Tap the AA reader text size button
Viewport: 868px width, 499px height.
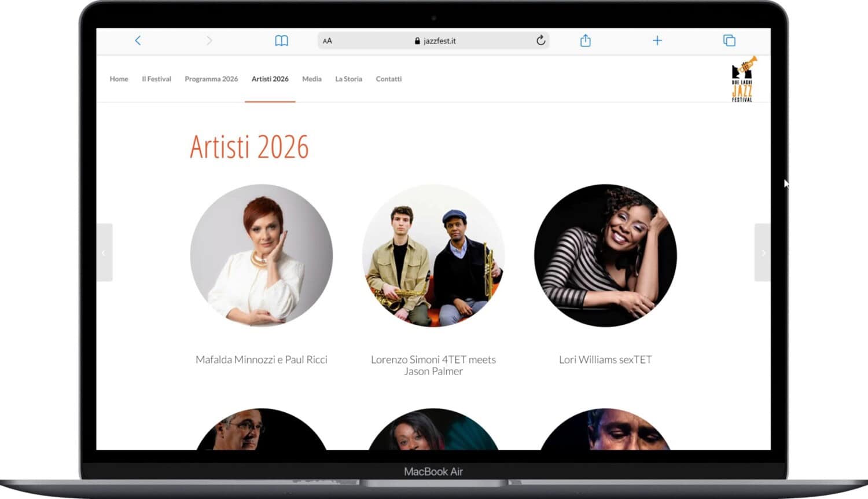[x=328, y=41]
